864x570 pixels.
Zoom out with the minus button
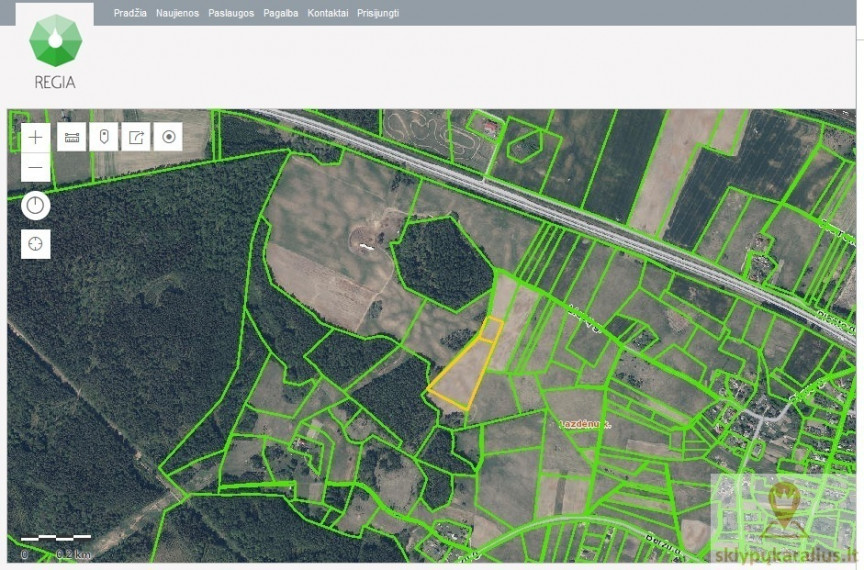[35, 167]
